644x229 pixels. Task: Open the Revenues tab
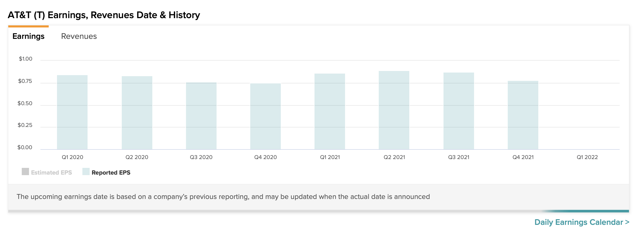[79, 36]
